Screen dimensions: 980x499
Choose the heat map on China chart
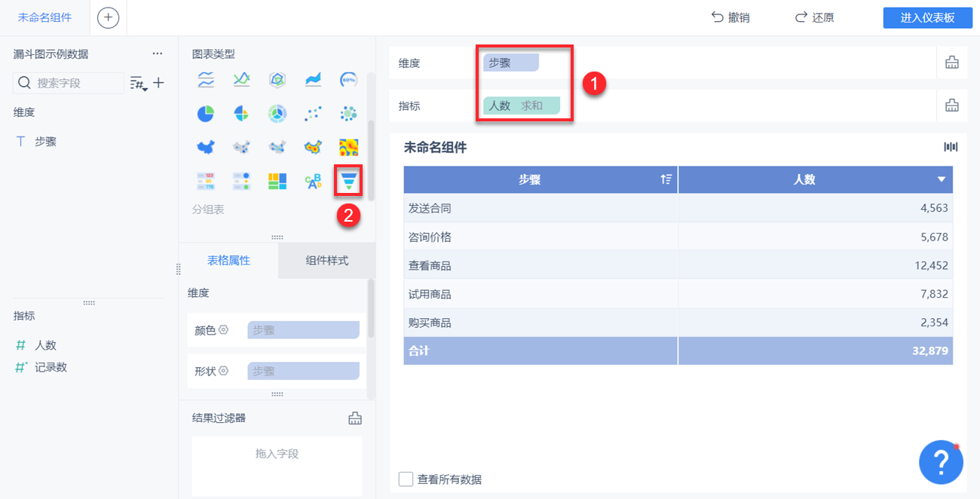point(313,147)
